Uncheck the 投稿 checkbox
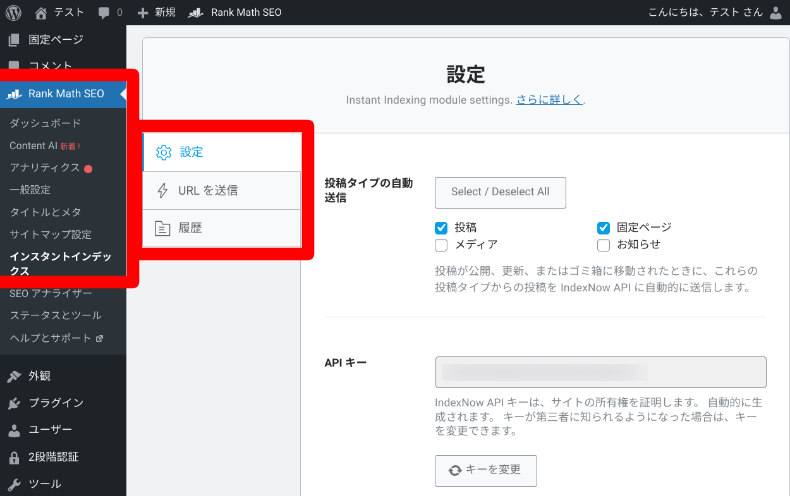 coord(441,227)
